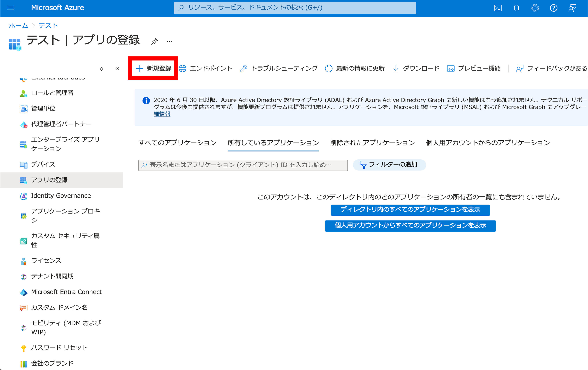Pin the アプリの登録 page
The height and width of the screenshot is (370, 588).
pos(154,41)
